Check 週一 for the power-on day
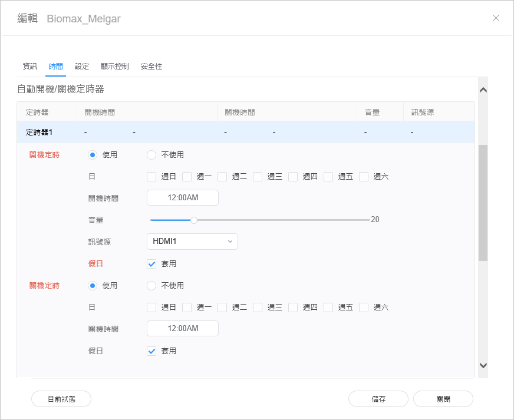The height and width of the screenshot is (420, 514). coord(187,177)
